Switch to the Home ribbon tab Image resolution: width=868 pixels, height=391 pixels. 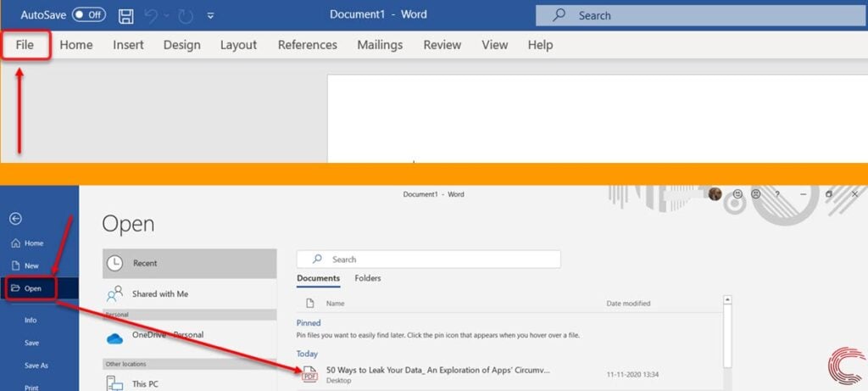[x=75, y=45]
